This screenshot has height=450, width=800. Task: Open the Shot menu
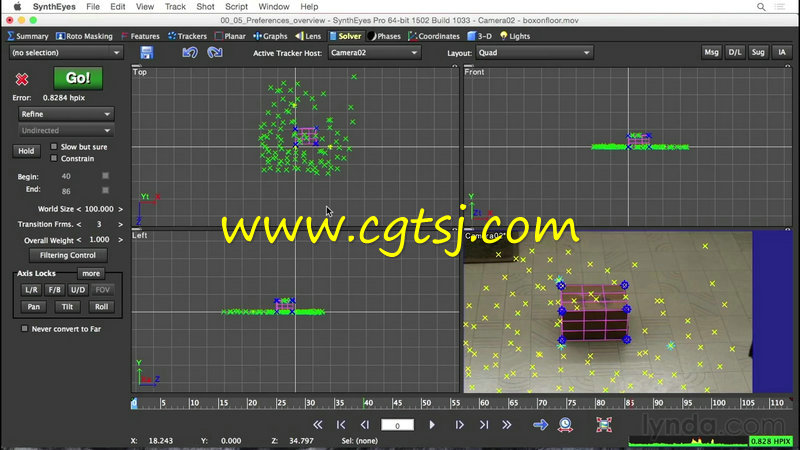(205, 7)
